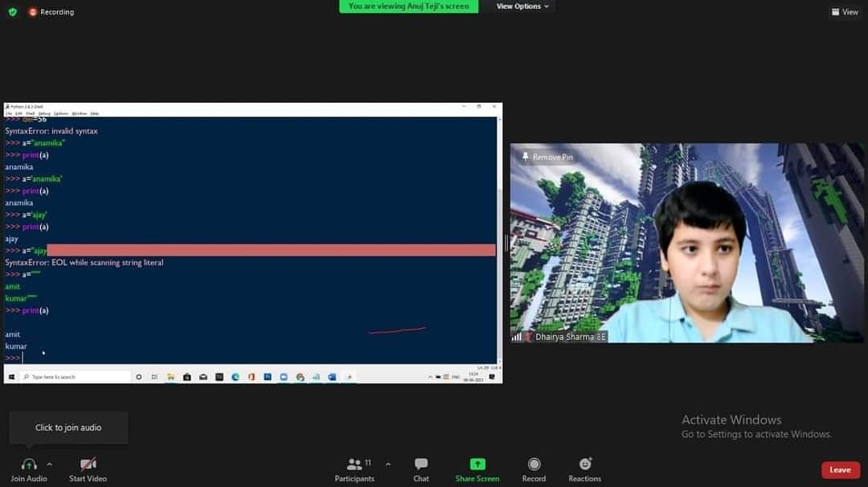Open Microsoft Word from shared taskbar
This screenshot has width=868, height=487.
[x=332, y=377]
